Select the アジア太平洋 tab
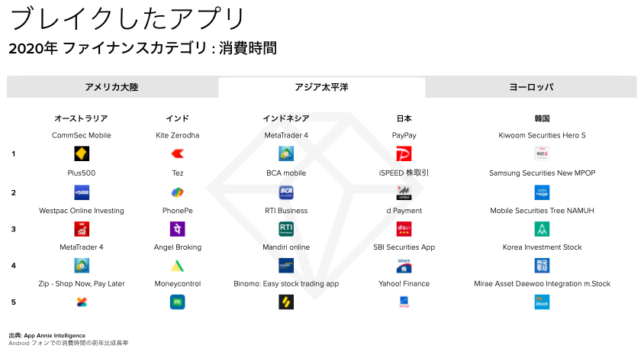Image resolution: width=644 pixels, height=352 pixels. 321,87
